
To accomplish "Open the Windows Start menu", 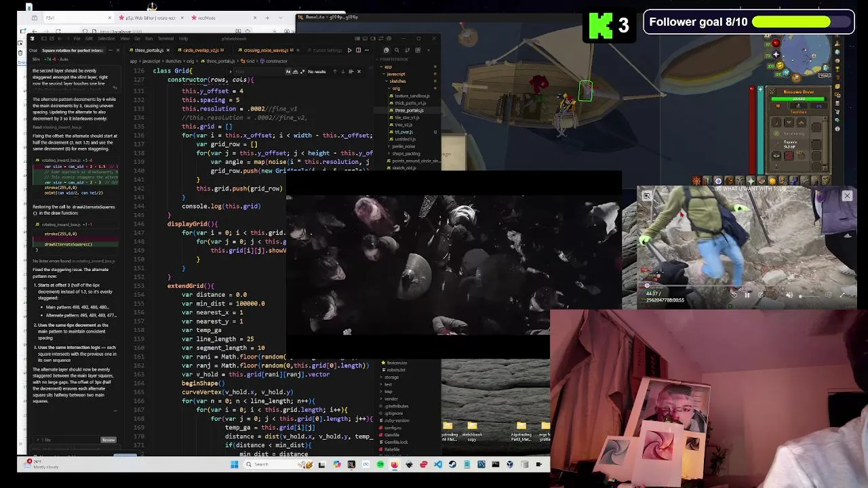I will click(235, 464).
